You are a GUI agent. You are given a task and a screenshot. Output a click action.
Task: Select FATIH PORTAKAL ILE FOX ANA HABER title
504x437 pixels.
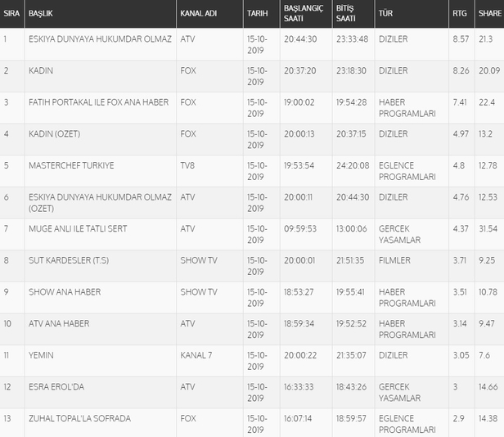pyautogui.click(x=97, y=102)
